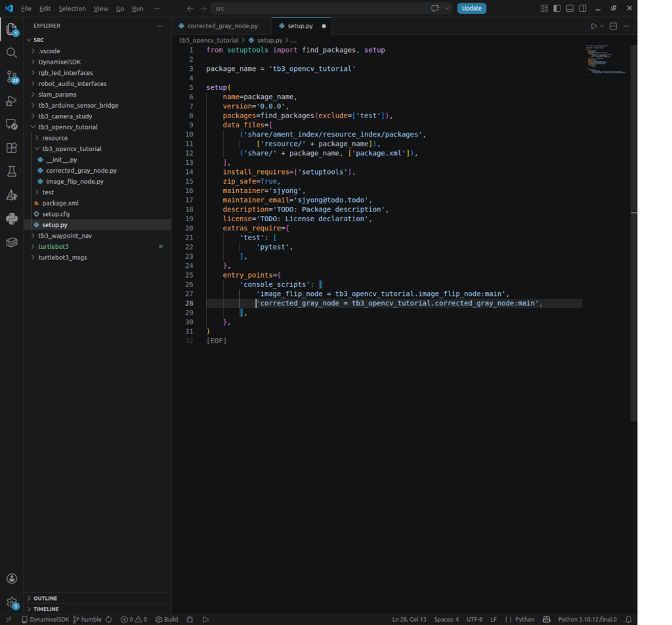Open the Explorer view in activity bar
The image size is (672, 625).
12,30
